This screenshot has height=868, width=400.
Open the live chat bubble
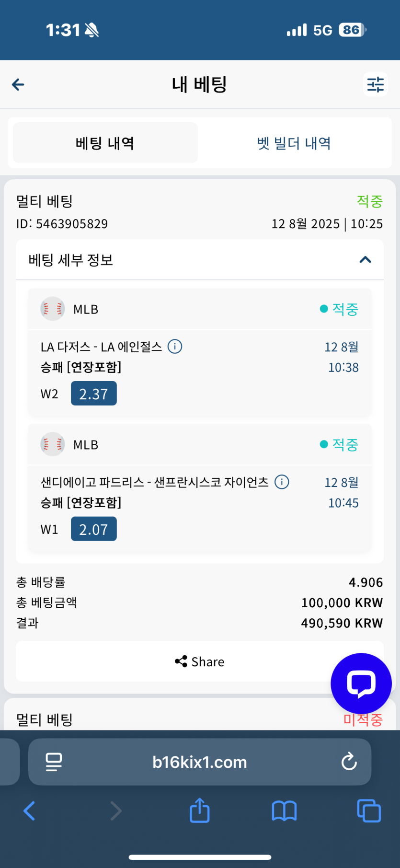pyautogui.click(x=361, y=683)
